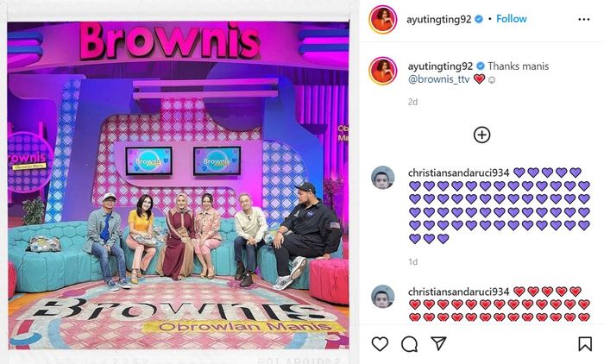
Task: Follow ayutingting92 from header
Action: (511, 19)
